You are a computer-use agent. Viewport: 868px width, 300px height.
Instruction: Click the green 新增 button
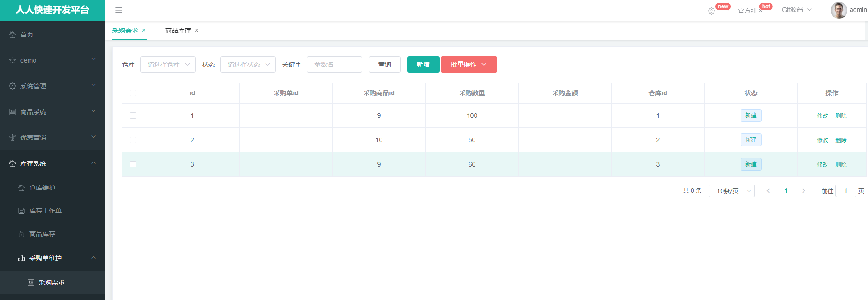point(423,64)
